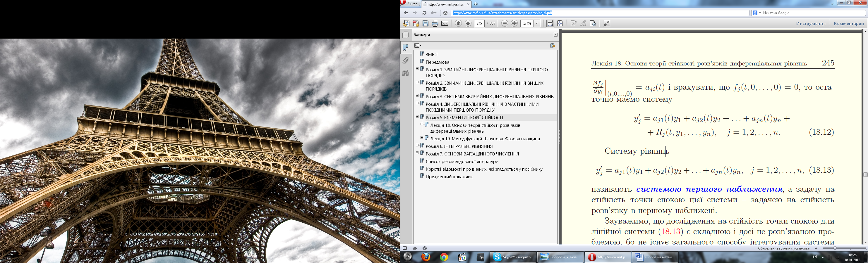Open the ЗМІСТ bookmark
The height and width of the screenshot is (263, 868).
[432, 54]
